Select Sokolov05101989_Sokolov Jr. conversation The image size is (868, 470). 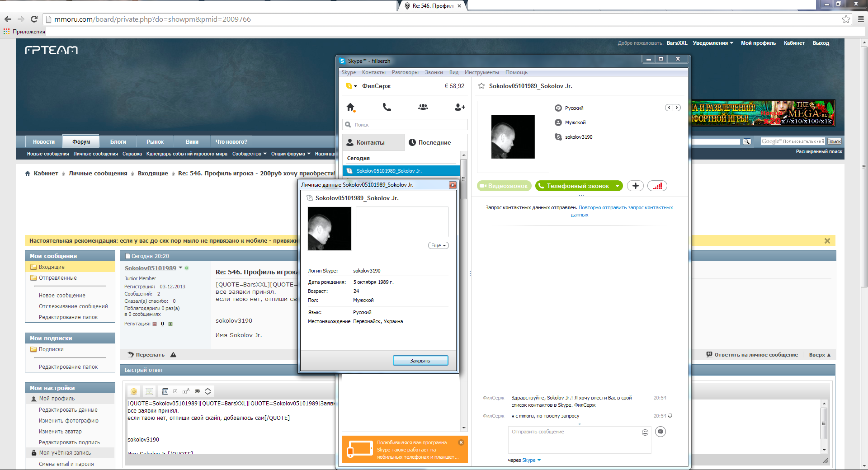click(401, 171)
